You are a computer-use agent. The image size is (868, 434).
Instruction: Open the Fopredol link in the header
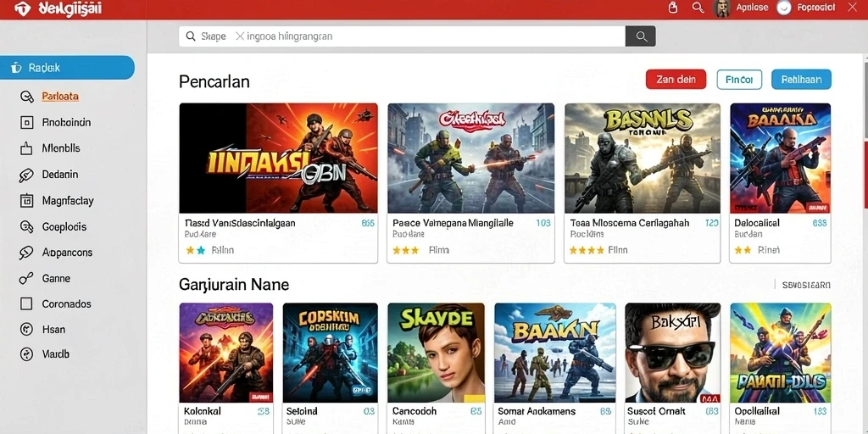click(816, 8)
